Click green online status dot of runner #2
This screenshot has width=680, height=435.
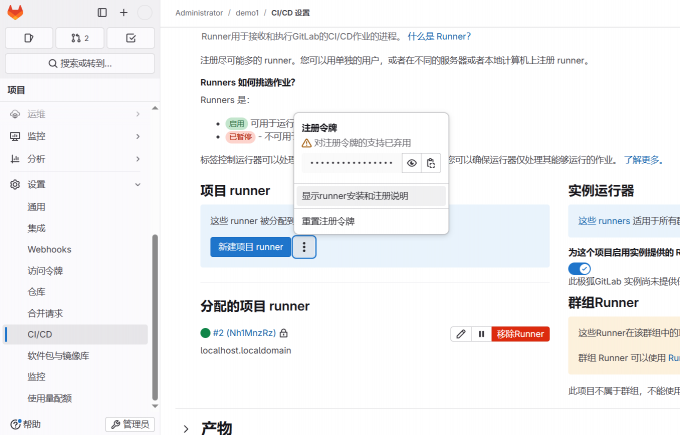[206, 333]
